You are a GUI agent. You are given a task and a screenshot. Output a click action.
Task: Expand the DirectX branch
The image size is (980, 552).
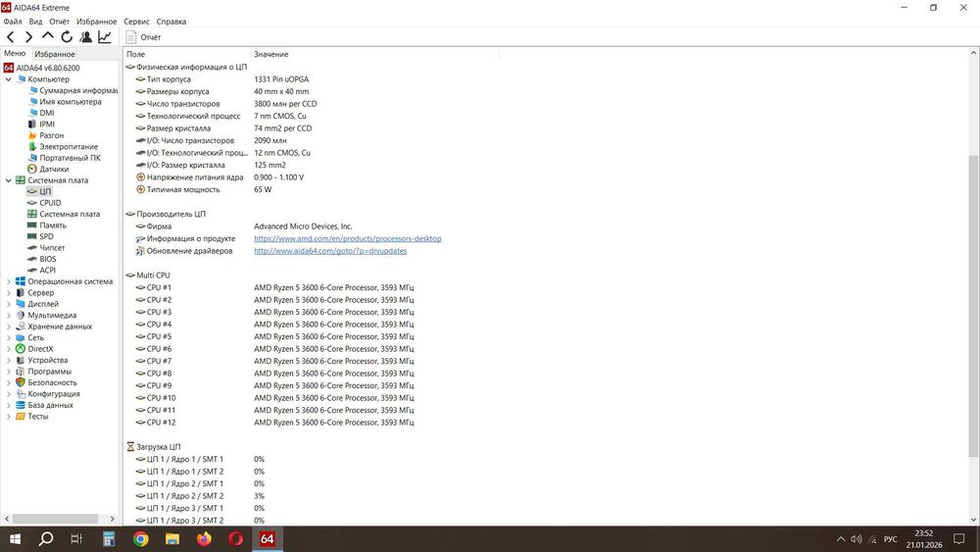tap(8, 349)
